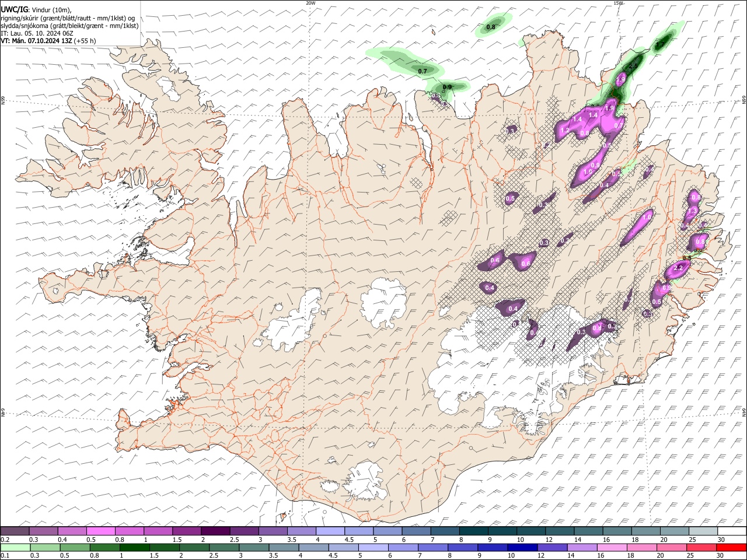Select the white top-row swatch labeled 30
The height and width of the screenshot is (560, 747).
[x=732, y=531]
